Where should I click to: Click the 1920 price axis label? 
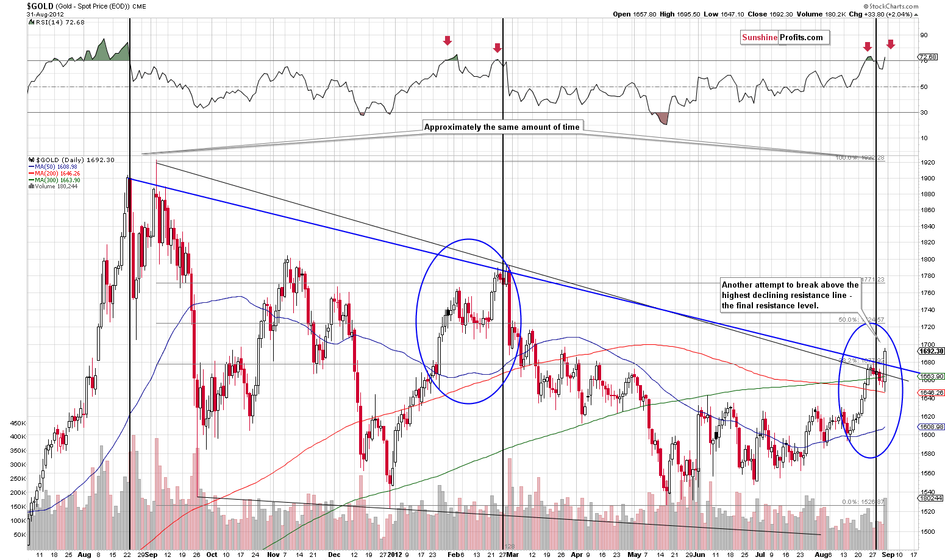pyautogui.click(x=928, y=163)
